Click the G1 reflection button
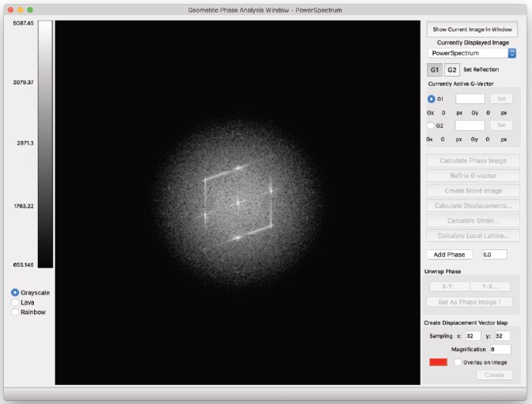Viewport: 532px width, 404px height. pyautogui.click(x=434, y=69)
